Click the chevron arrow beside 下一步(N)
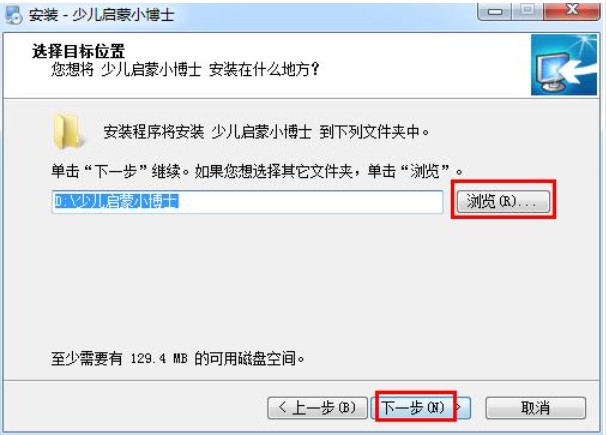Viewport: 606px width, 435px height. coord(459,407)
